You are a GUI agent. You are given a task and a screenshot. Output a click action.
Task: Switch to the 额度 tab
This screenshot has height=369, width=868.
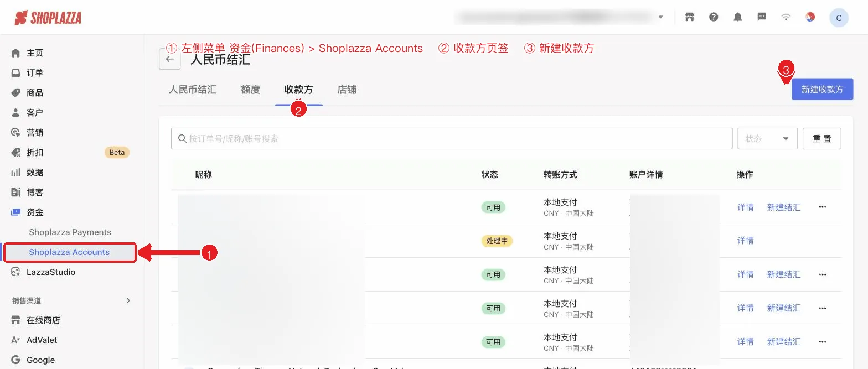coord(250,90)
